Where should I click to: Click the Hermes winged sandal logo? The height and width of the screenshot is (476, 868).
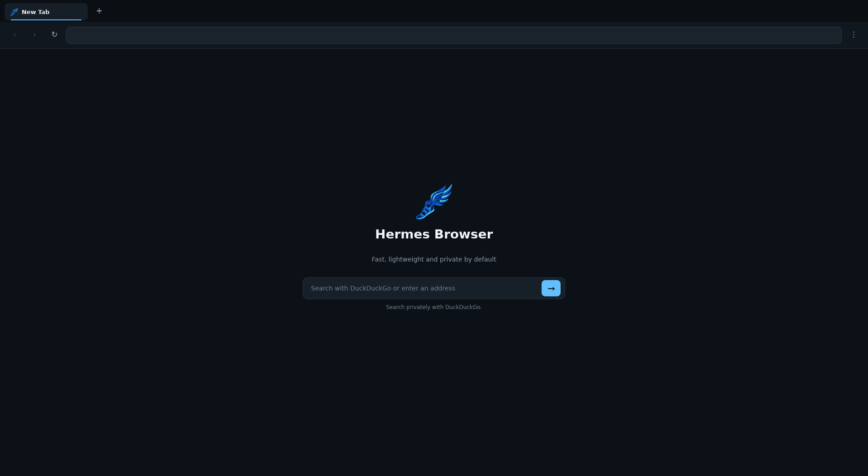tap(434, 202)
